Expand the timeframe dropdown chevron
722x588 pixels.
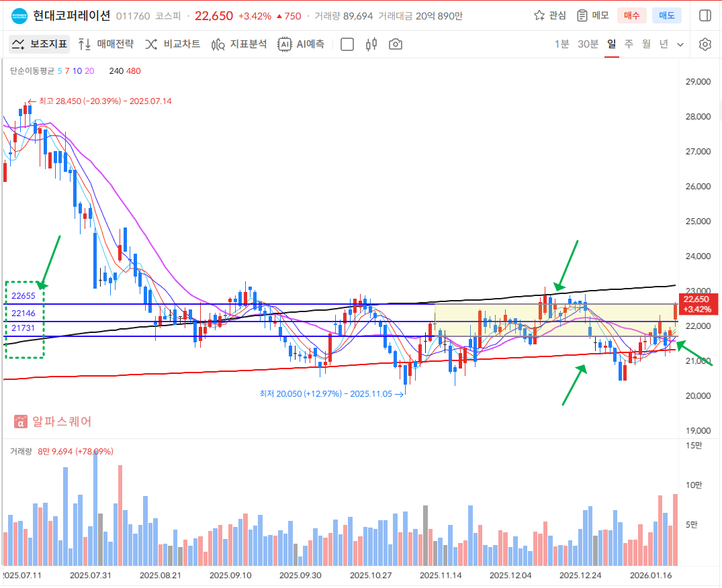(x=680, y=44)
